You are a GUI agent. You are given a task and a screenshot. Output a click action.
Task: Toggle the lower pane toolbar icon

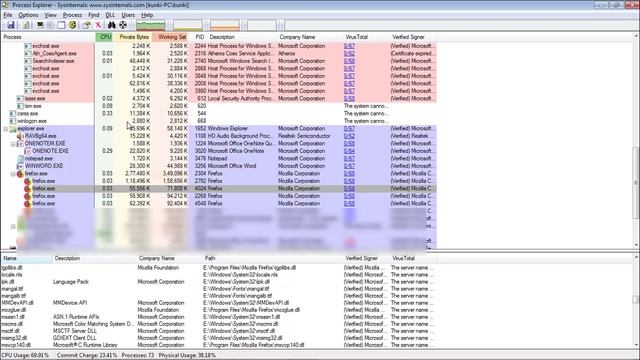click(61, 25)
